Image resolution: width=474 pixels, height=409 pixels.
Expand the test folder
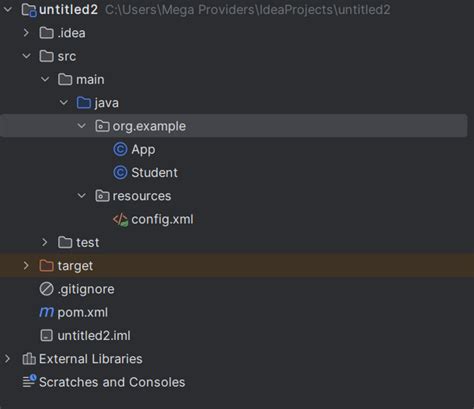coord(44,242)
